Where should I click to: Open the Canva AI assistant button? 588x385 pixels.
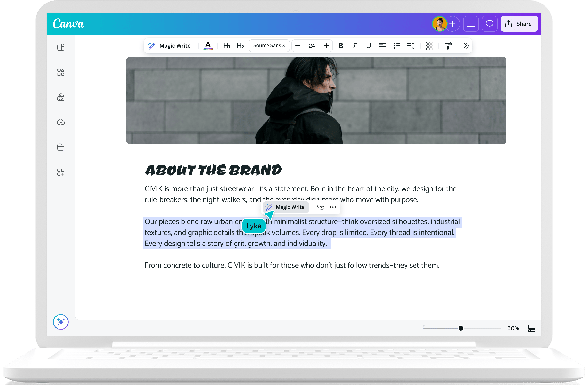(x=61, y=322)
